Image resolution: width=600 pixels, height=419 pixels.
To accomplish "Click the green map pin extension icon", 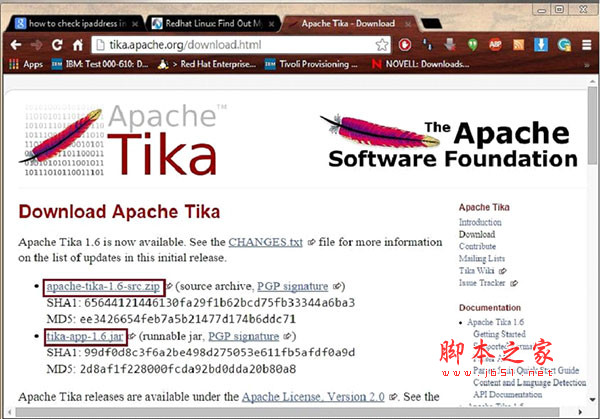I will (473, 45).
